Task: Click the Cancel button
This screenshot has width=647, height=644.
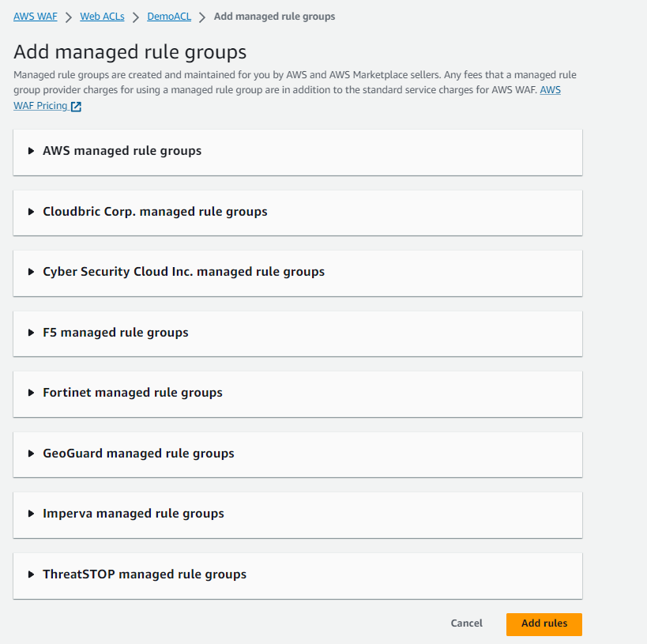Action: point(466,623)
